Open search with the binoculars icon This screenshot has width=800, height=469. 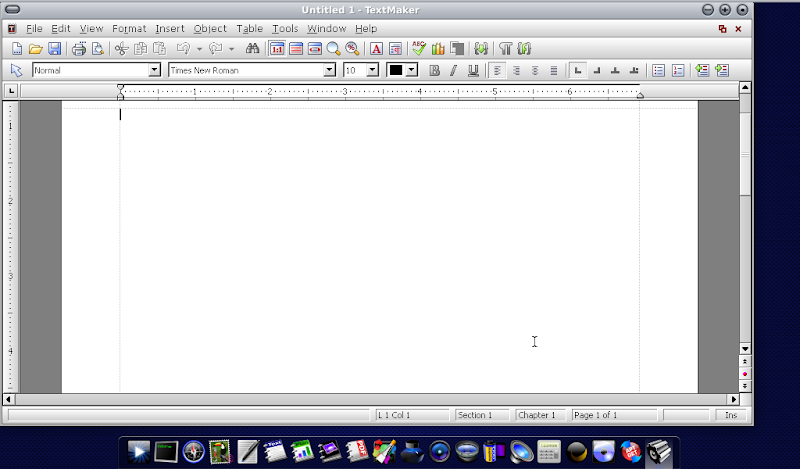pyautogui.click(x=252, y=49)
